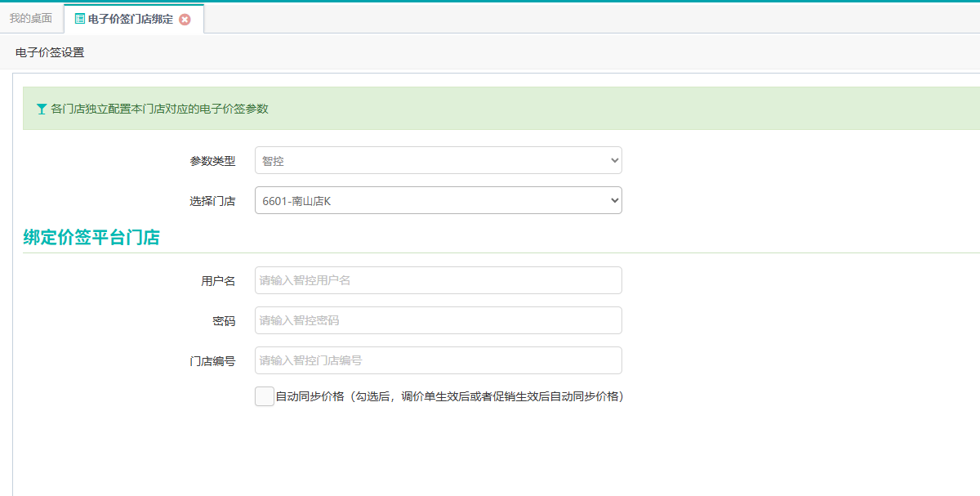Click the filter icon in green notice bar

(x=42, y=109)
